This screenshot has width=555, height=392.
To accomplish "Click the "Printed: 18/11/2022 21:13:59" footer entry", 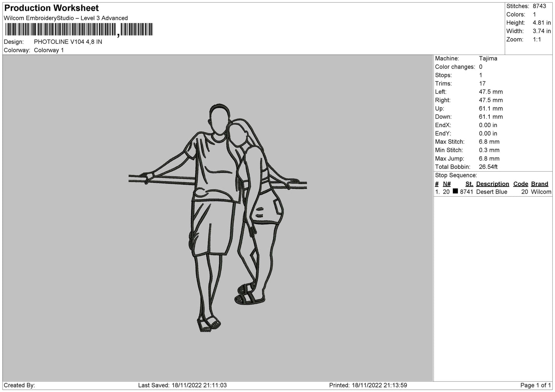I will pos(368,385).
